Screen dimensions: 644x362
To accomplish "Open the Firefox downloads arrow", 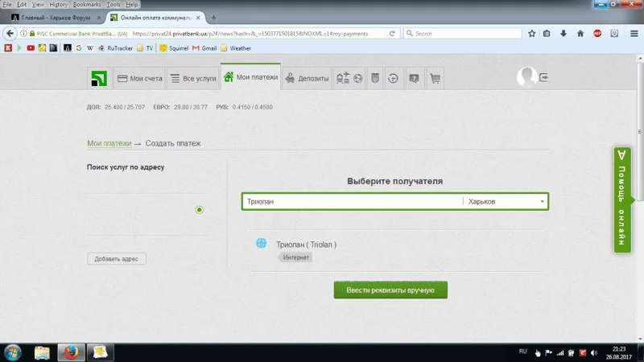I will 563,34.
